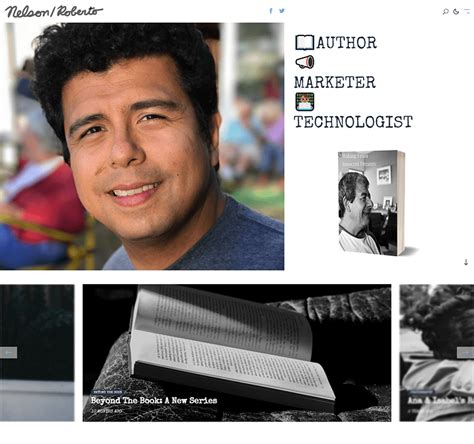
Task: Open the Ana & Isabel's partially visible slide
Action: coord(437,353)
